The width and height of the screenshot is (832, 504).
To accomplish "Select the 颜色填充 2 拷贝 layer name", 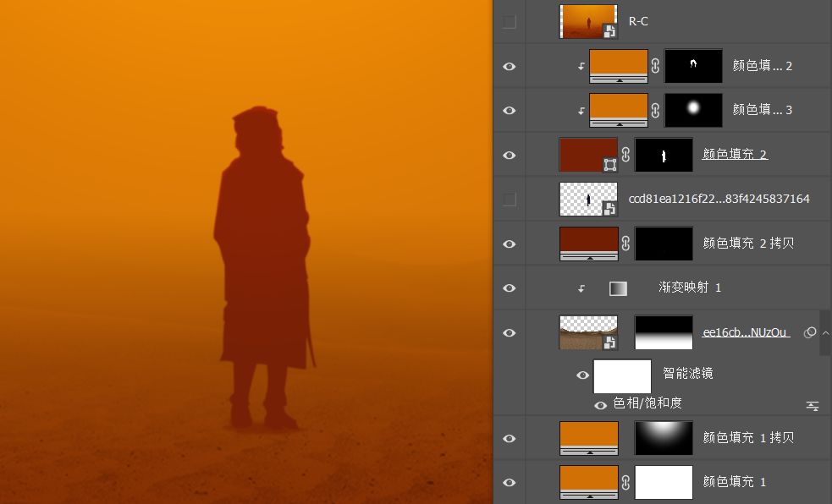I will click(748, 243).
